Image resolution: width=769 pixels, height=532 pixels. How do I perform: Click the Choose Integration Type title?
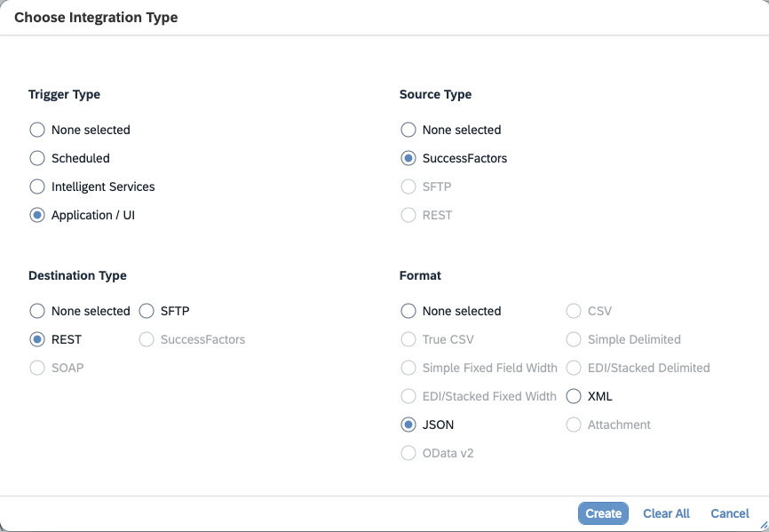[x=96, y=17]
